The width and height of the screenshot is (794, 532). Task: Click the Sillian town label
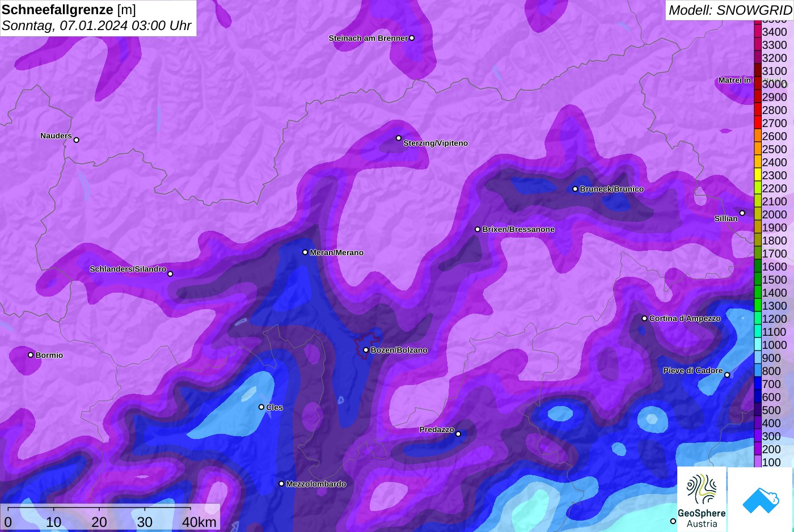(726, 218)
